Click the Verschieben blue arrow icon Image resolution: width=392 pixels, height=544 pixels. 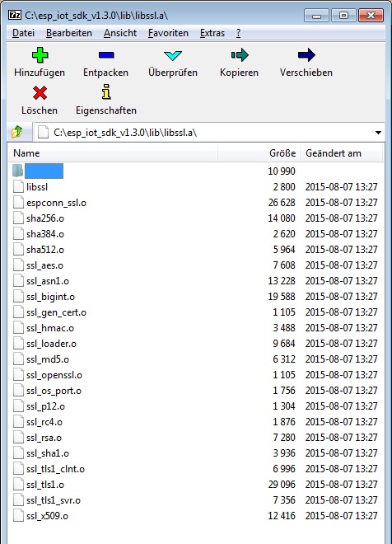click(x=306, y=55)
